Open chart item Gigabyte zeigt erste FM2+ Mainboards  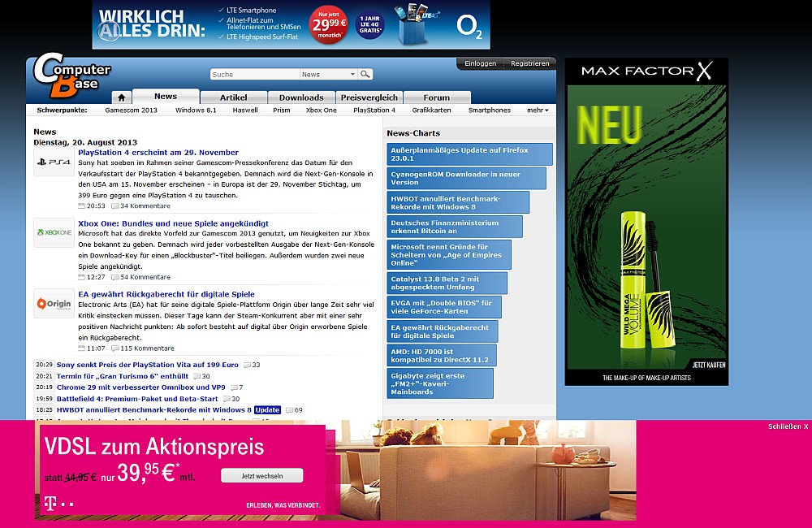(440, 384)
